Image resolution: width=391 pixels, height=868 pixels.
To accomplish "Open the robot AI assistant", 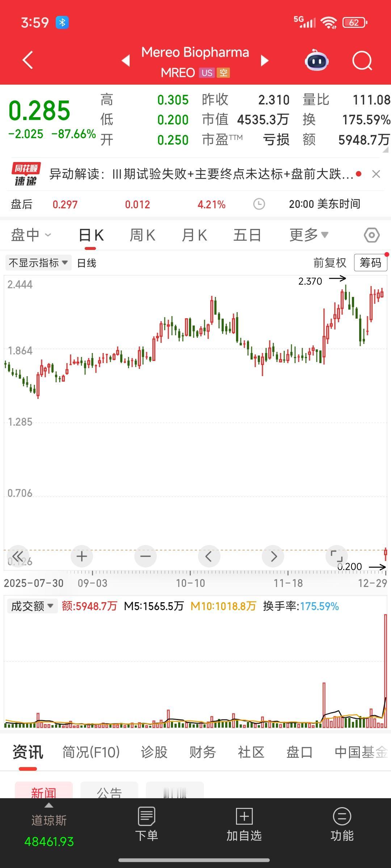I will coord(316,60).
